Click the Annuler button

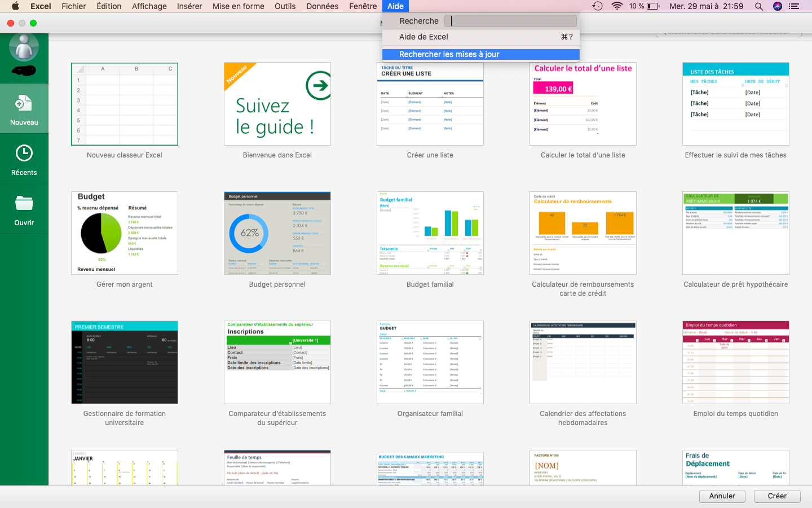[x=722, y=496]
